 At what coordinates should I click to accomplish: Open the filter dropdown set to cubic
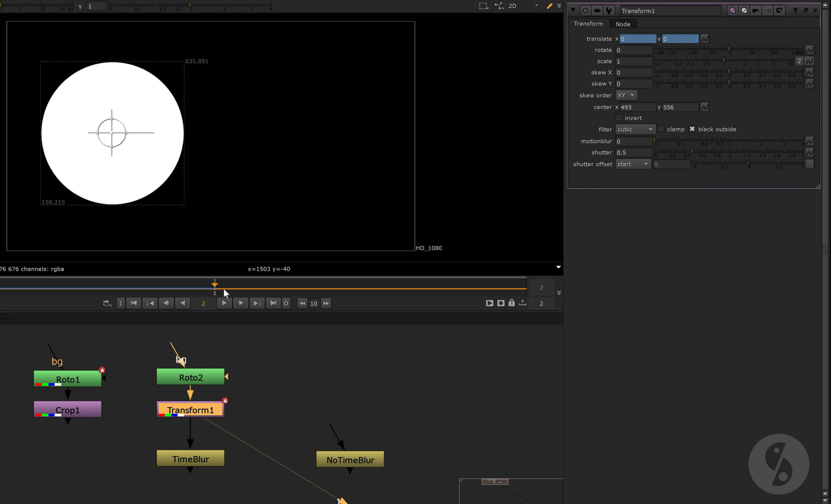pyautogui.click(x=635, y=129)
